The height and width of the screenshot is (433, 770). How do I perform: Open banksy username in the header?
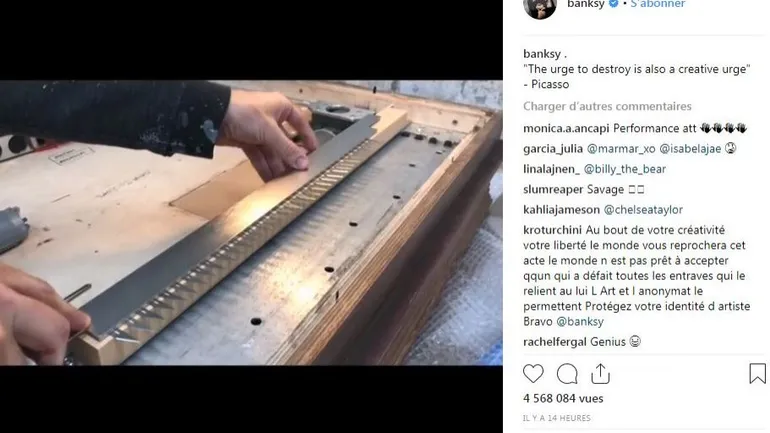(586, 4)
